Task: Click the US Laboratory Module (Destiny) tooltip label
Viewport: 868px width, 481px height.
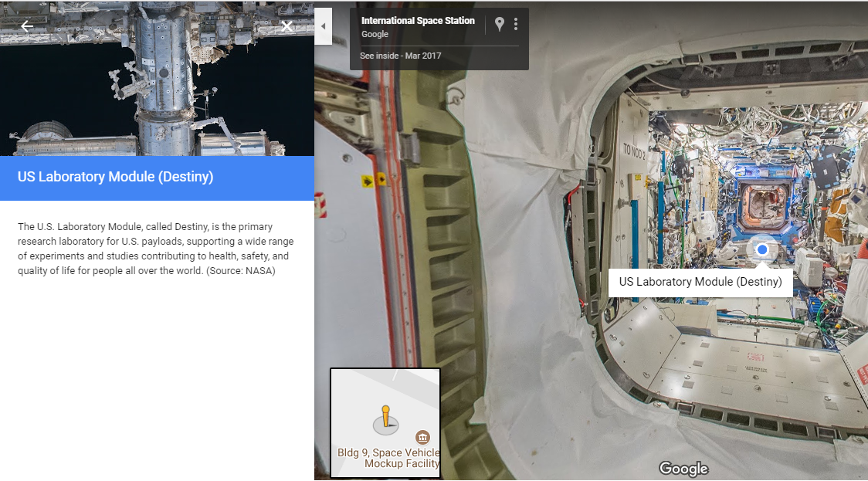Action: [x=700, y=282]
